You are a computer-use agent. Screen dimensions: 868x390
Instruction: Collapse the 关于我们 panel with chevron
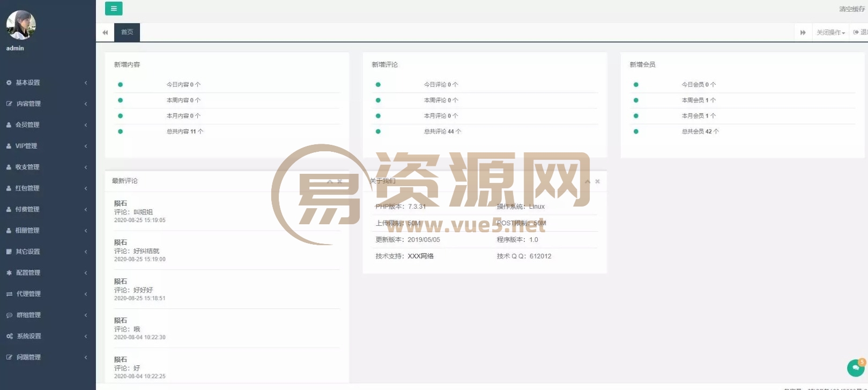[x=588, y=181]
